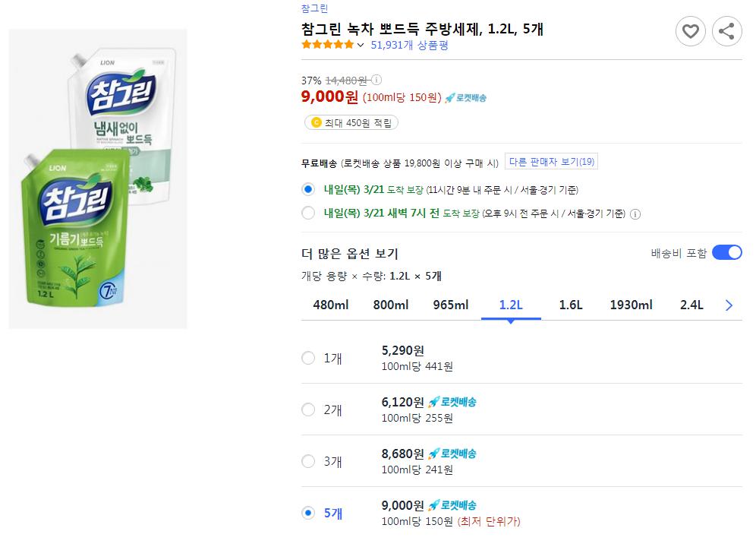The width and height of the screenshot is (756, 547).
Task: Click the info icon after dawn delivery text
Action: 635,214
